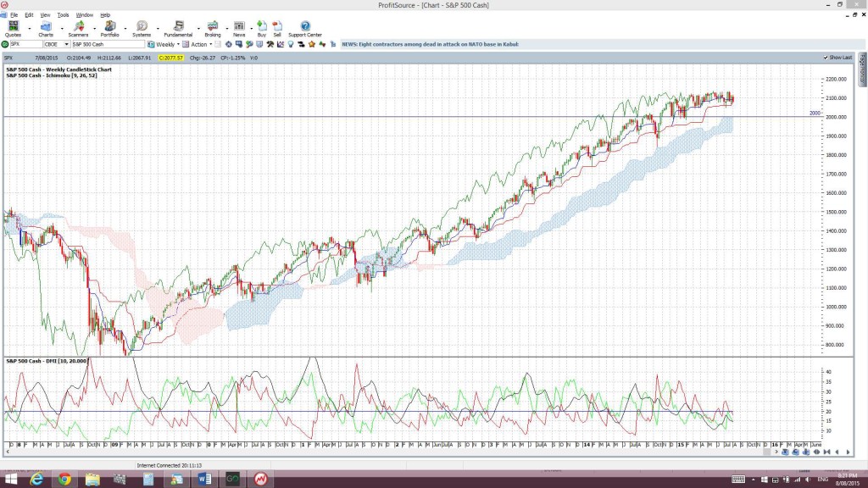Click the volume speaker icon in system tray
This screenshot has height=488, width=868.
pyautogui.click(x=808, y=480)
